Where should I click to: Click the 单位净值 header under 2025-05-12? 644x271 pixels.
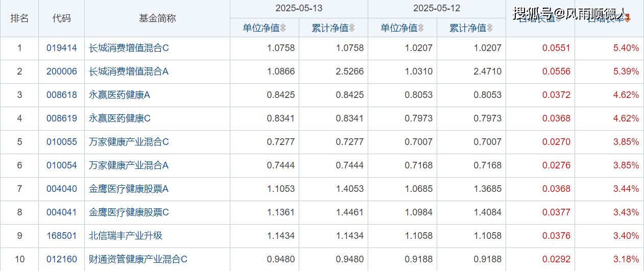click(x=399, y=28)
